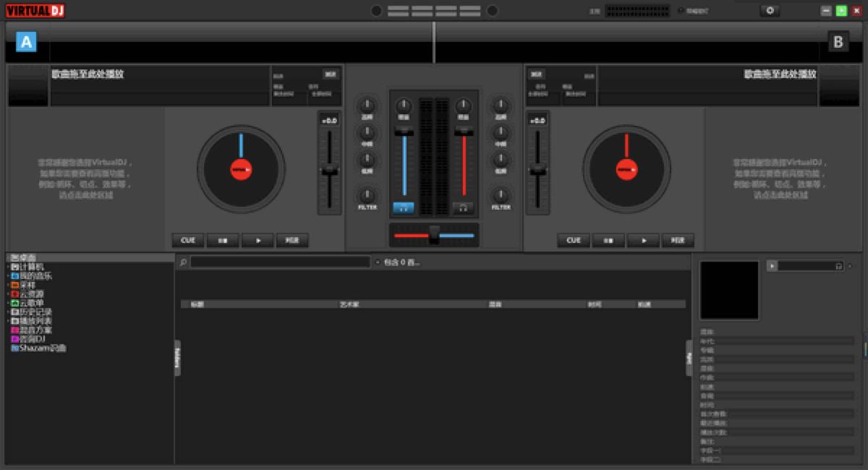Click deck A high EQ knob

pyautogui.click(x=367, y=105)
